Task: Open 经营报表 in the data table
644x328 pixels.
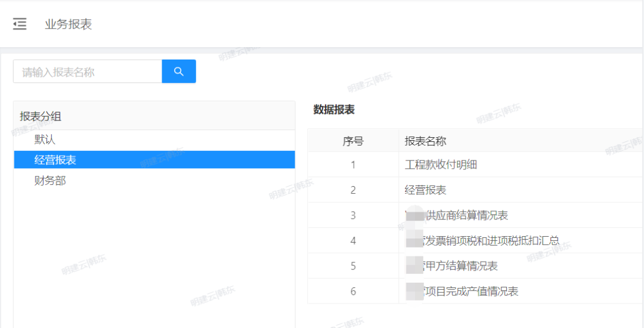Action: click(x=426, y=190)
